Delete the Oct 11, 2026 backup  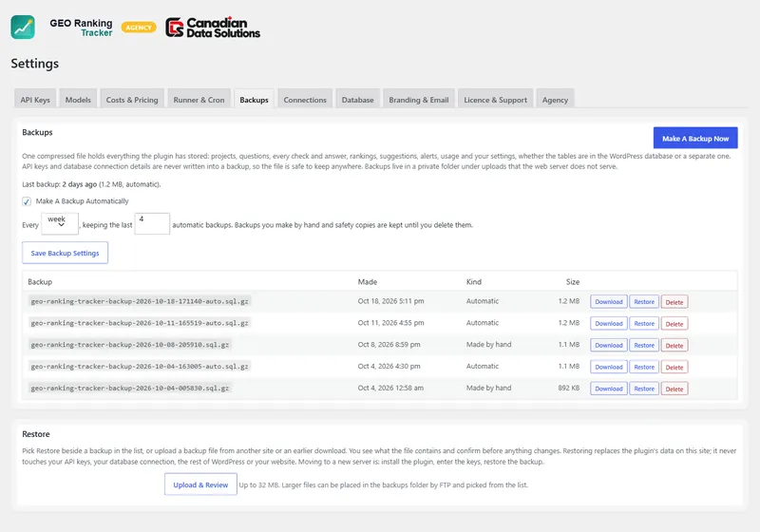[x=674, y=324]
